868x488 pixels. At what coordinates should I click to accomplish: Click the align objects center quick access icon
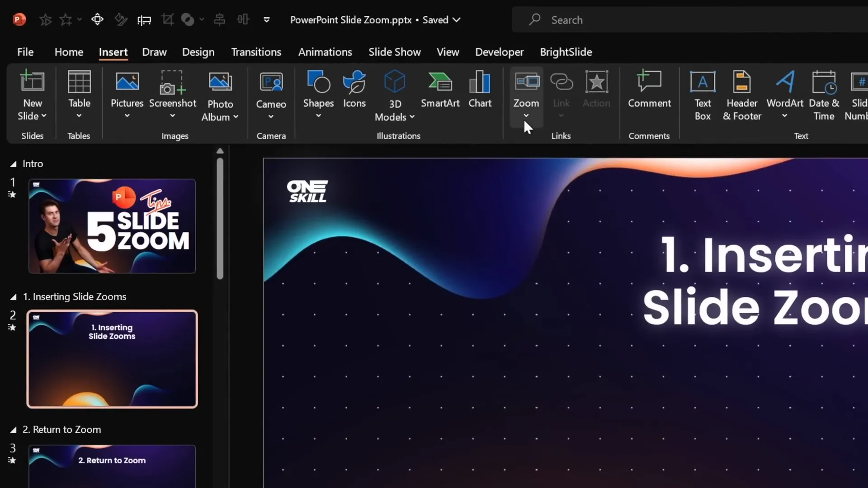(220, 19)
